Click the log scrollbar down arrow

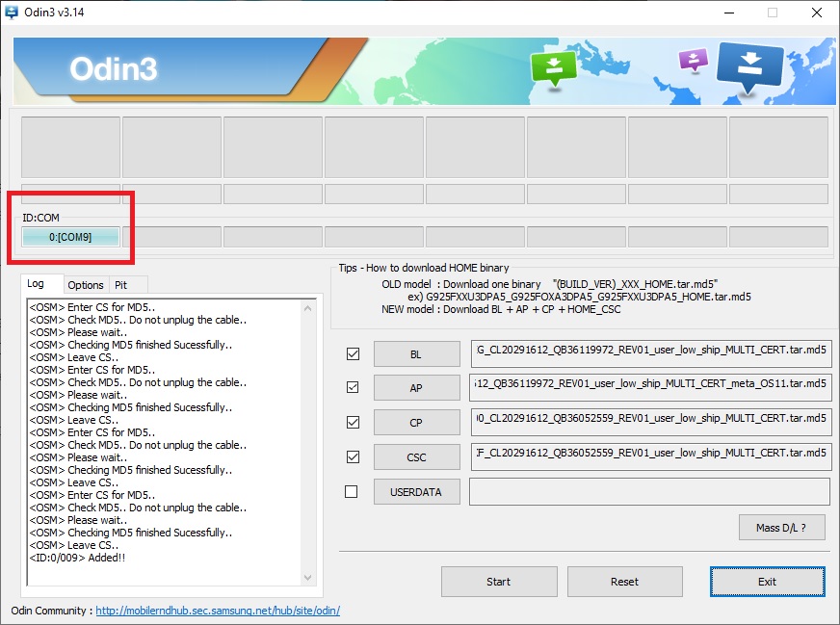[307, 577]
